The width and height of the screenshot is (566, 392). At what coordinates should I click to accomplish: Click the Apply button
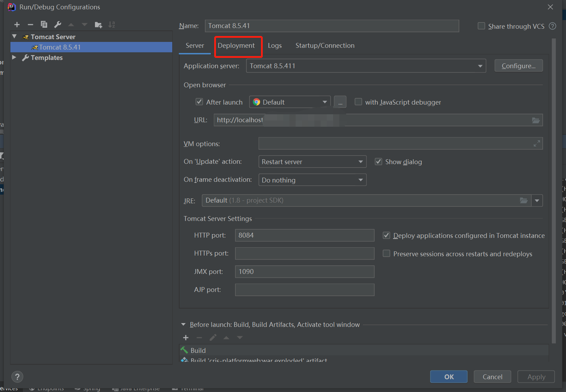click(x=536, y=377)
